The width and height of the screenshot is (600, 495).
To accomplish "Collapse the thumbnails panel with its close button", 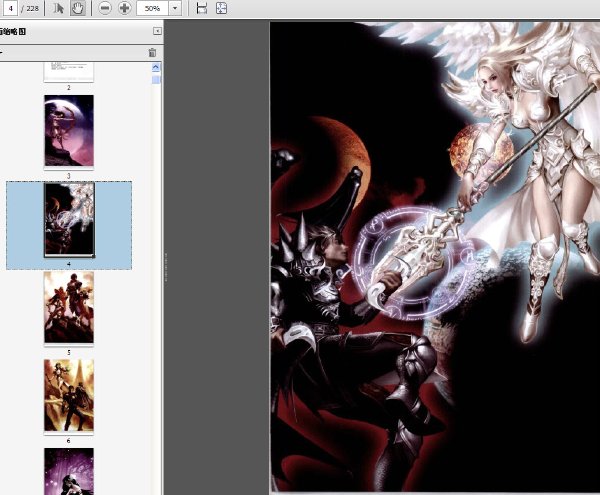I will click(157, 31).
